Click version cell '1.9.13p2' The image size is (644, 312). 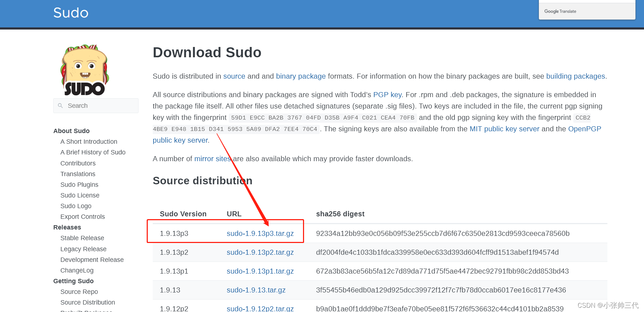click(x=174, y=252)
